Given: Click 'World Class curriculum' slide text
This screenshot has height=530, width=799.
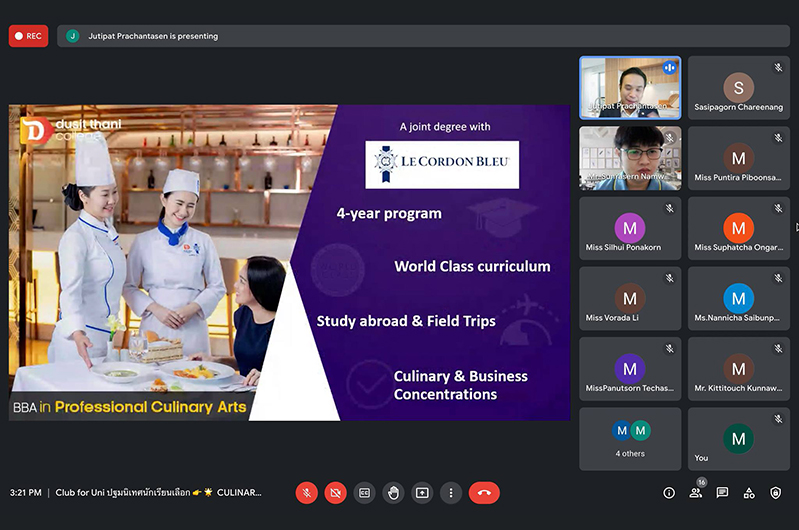Looking at the screenshot, I should (x=472, y=267).
